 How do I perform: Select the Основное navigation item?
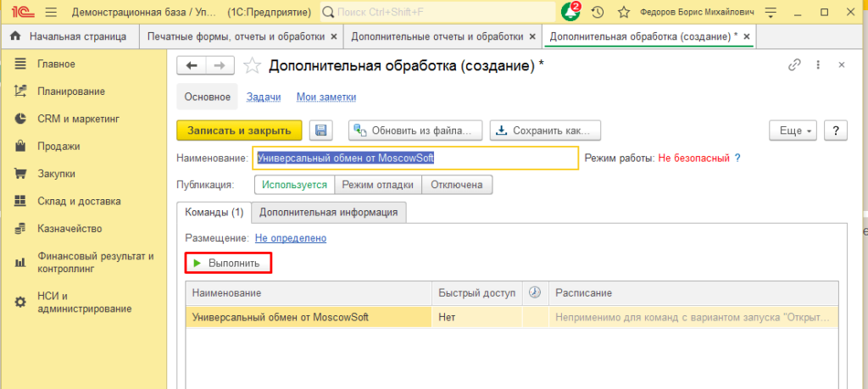pyautogui.click(x=208, y=97)
